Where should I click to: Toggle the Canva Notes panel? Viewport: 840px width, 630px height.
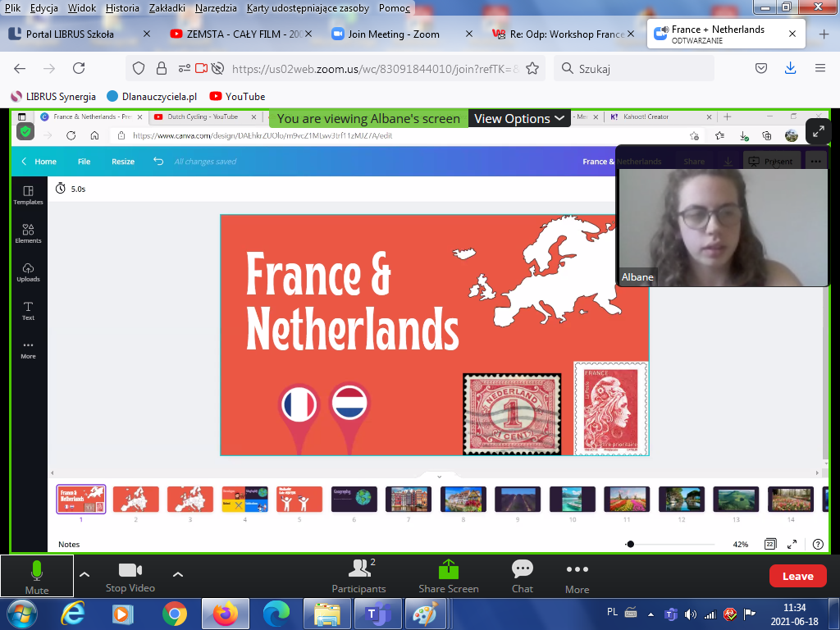pyautogui.click(x=69, y=545)
